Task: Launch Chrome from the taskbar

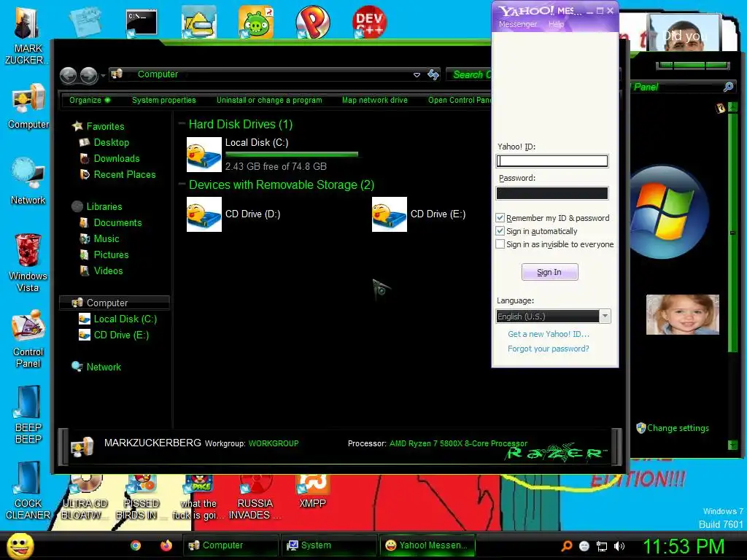Action: click(136, 545)
